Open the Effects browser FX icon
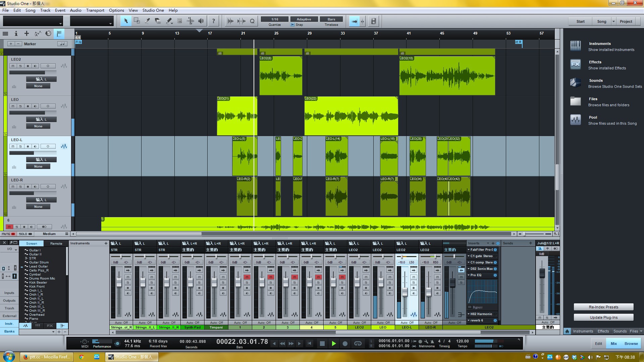The image size is (644, 362). (575, 64)
